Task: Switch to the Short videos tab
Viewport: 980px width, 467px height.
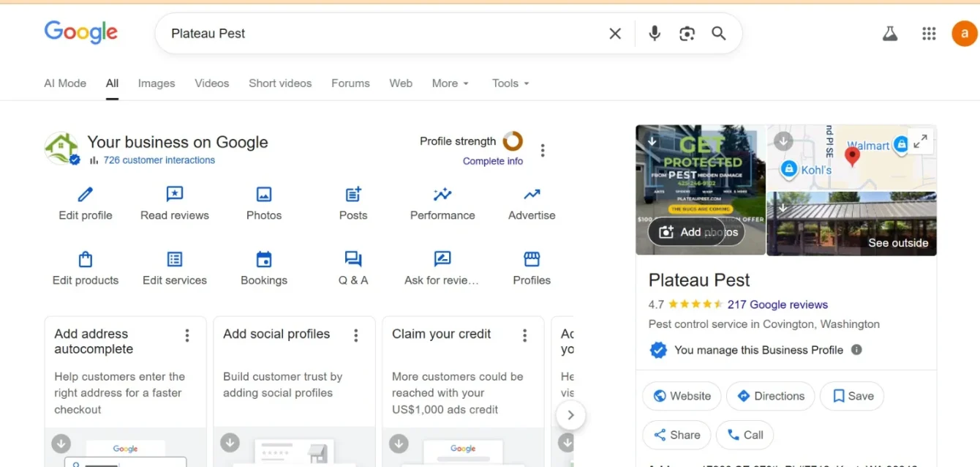Action: tap(280, 83)
